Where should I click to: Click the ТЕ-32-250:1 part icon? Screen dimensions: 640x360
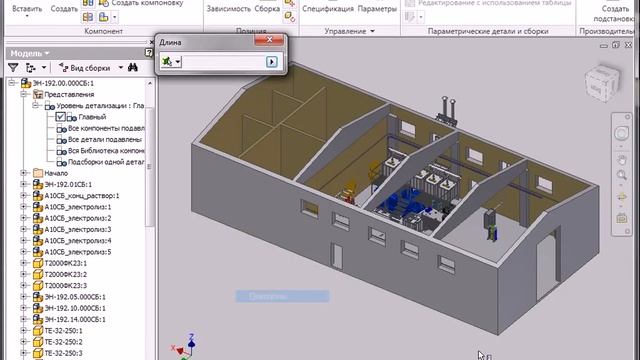[x=38, y=331]
